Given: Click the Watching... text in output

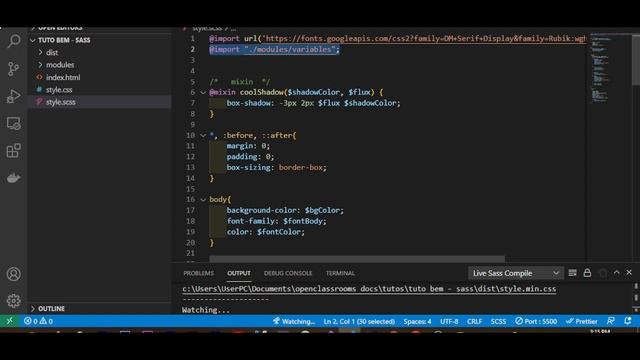Looking at the screenshot, I should [x=206, y=310].
